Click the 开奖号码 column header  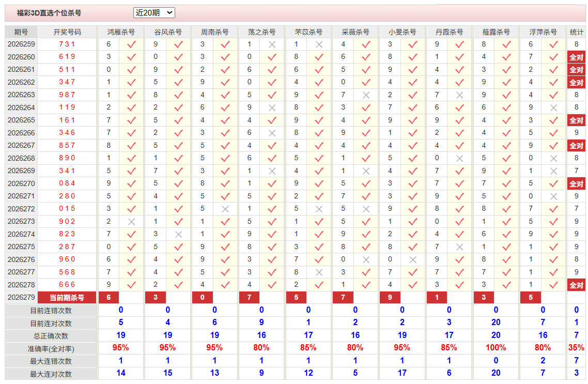click(67, 32)
